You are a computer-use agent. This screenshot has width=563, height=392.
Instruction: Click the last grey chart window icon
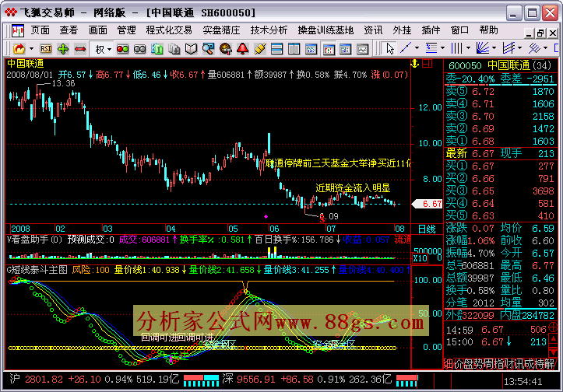pos(363,49)
